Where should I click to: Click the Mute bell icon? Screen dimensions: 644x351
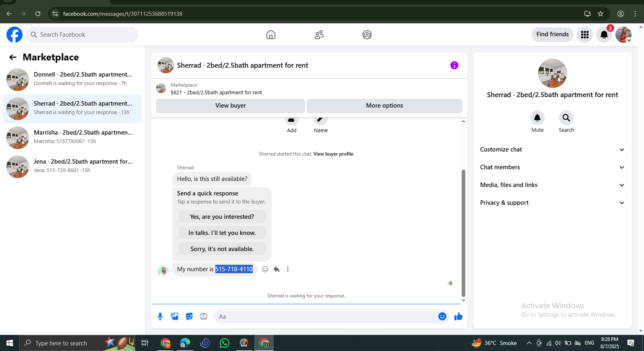(537, 118)
